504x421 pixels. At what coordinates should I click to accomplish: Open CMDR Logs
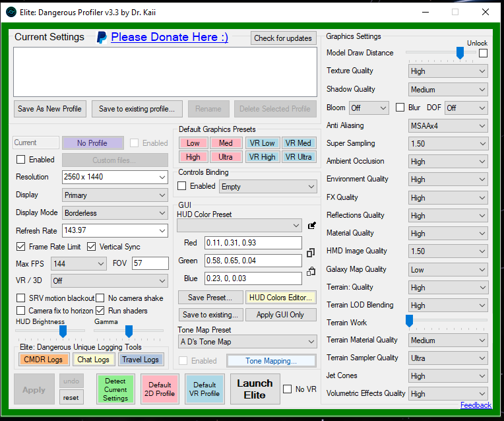click(44, 360)
